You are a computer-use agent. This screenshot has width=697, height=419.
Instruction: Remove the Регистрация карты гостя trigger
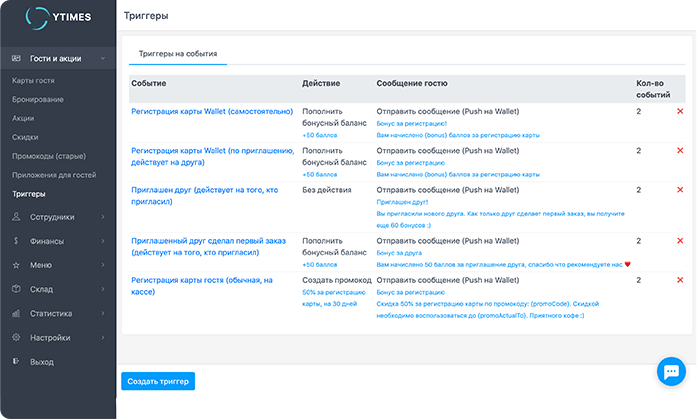(680, 280)
